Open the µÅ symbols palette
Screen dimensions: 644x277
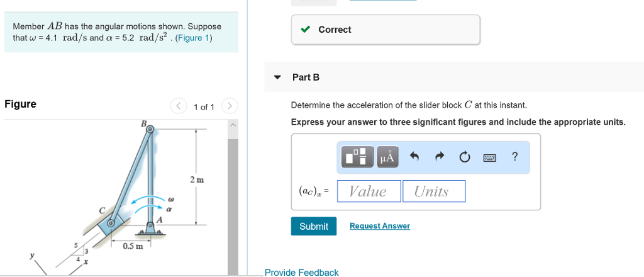coord(387,157)
